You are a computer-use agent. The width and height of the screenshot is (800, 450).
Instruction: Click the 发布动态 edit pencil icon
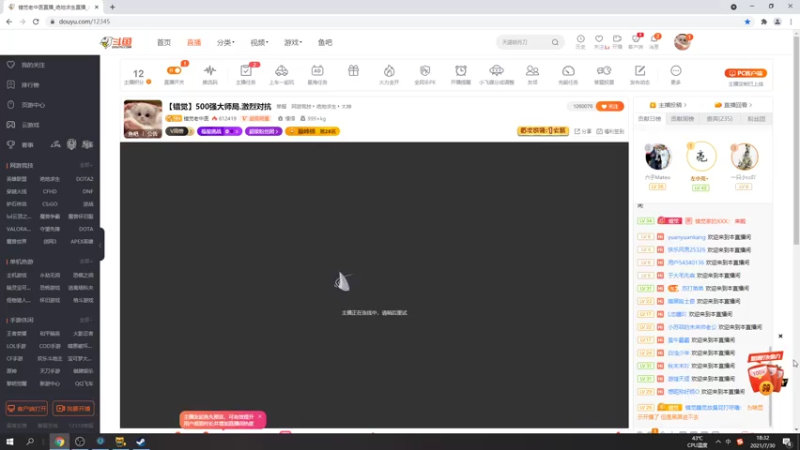[640, 71]
